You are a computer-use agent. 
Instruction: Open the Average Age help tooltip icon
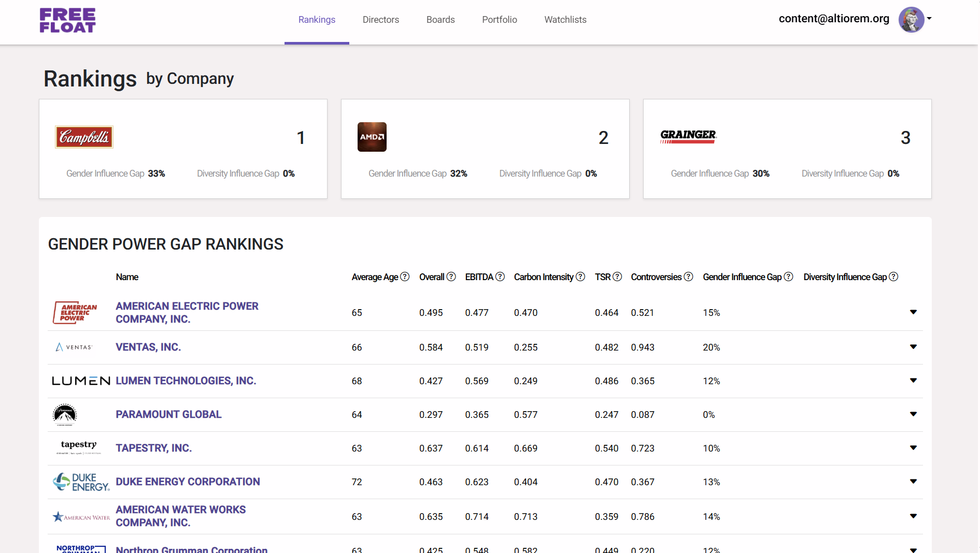pyautogui.click(x=405, y=277)
